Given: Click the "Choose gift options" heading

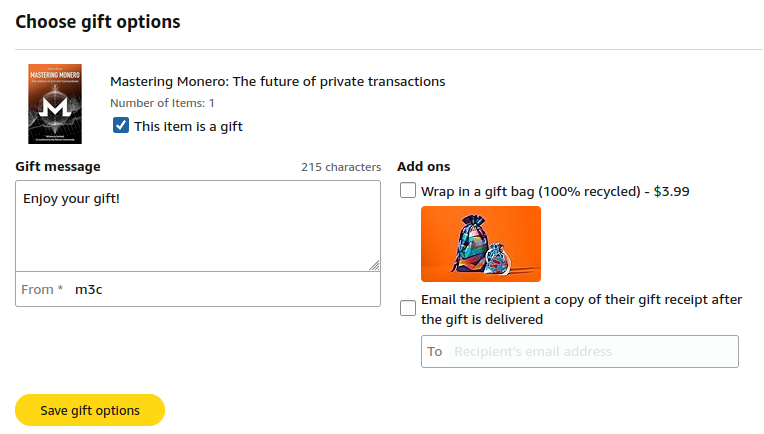Looking at the screenshot, I should point(98,21).
